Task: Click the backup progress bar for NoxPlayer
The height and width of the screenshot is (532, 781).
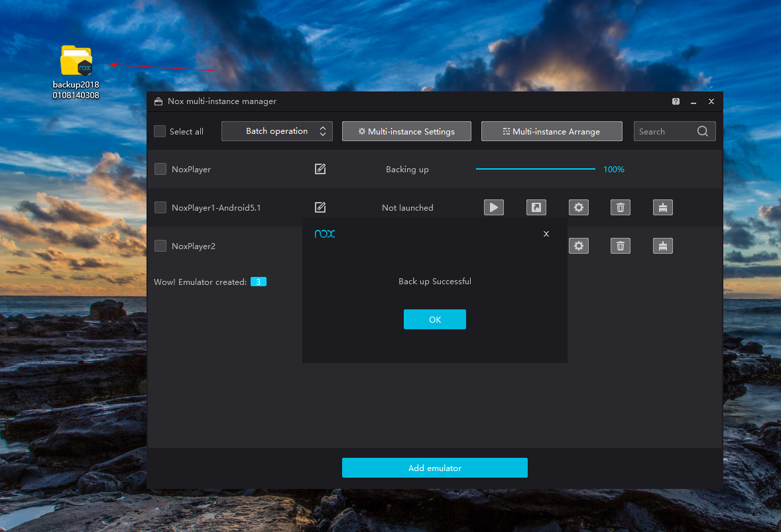Action: click(x=535, y=169)
